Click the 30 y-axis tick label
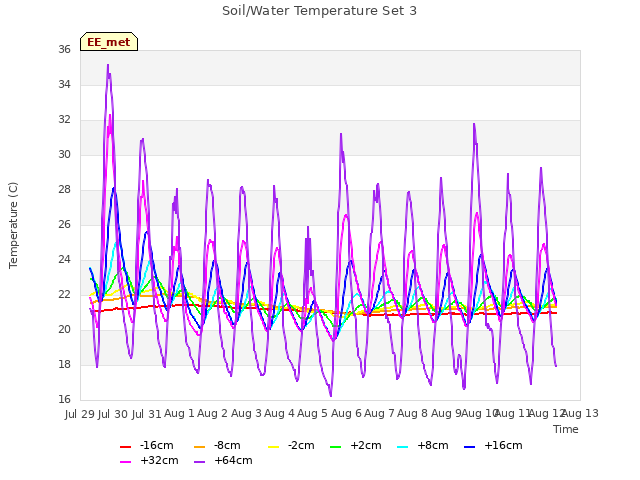This screenshot has height=480, width=640. 64,155
